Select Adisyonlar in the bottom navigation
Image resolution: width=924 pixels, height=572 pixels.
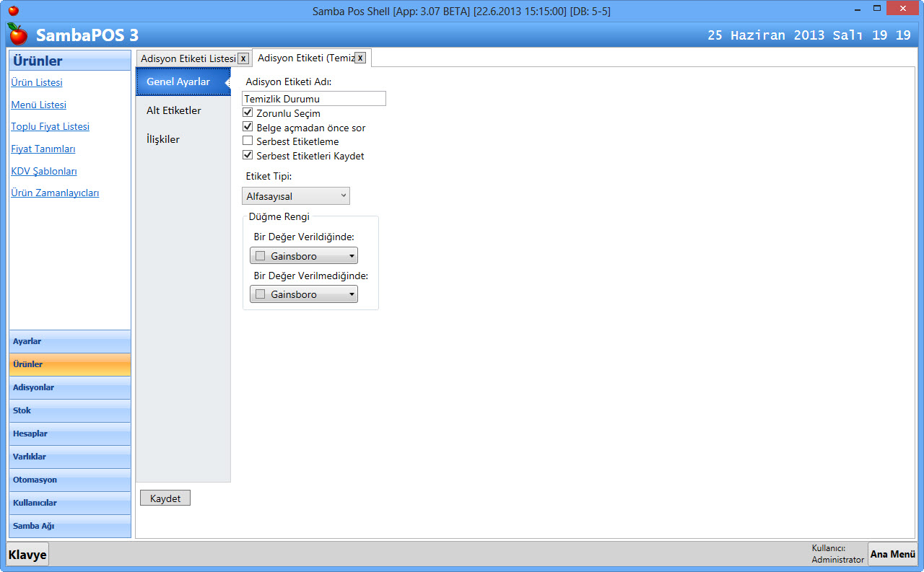point(69,387)
